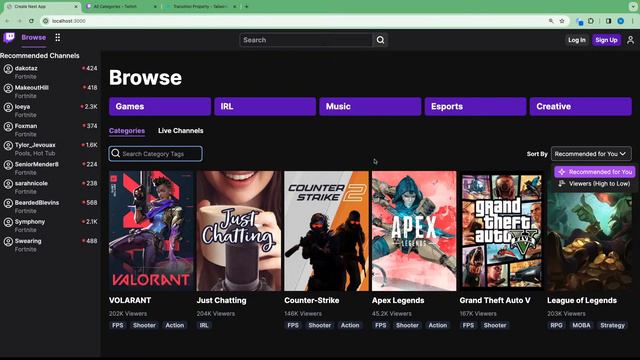Focus the Search Category Tags field

click(156, 154)
